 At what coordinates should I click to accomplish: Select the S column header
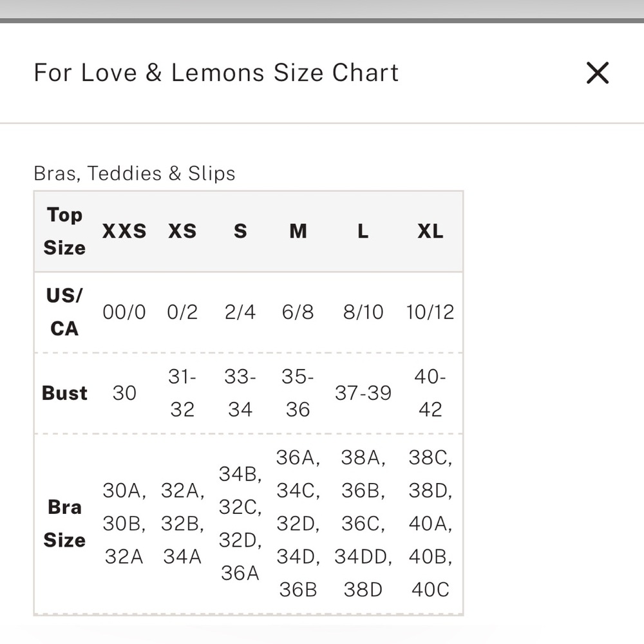tap(240, 231)
